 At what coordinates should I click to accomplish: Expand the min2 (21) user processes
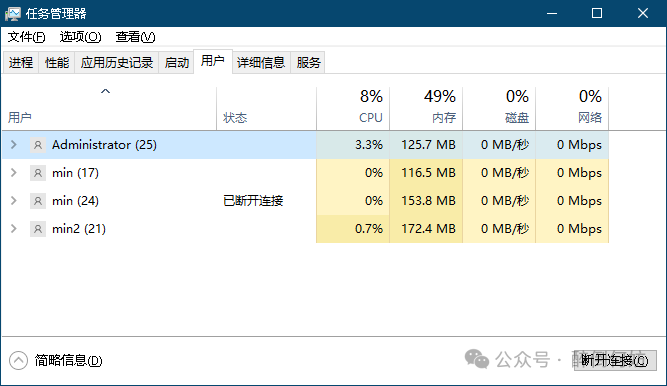click(x=14, y=229)
